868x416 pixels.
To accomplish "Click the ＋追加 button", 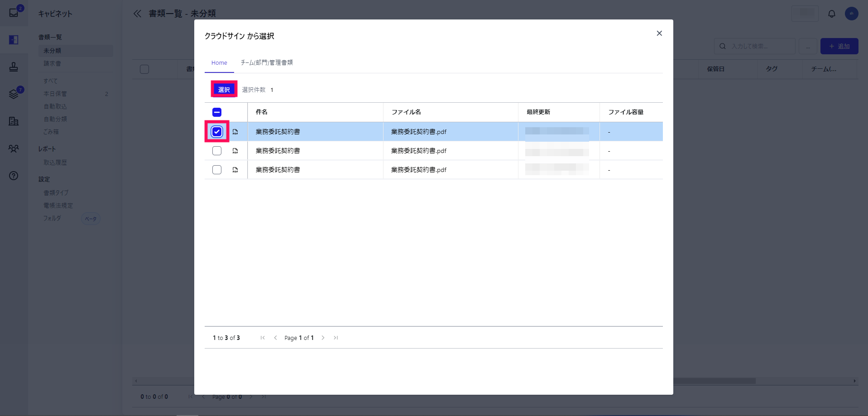I will (x=839, y=46).
